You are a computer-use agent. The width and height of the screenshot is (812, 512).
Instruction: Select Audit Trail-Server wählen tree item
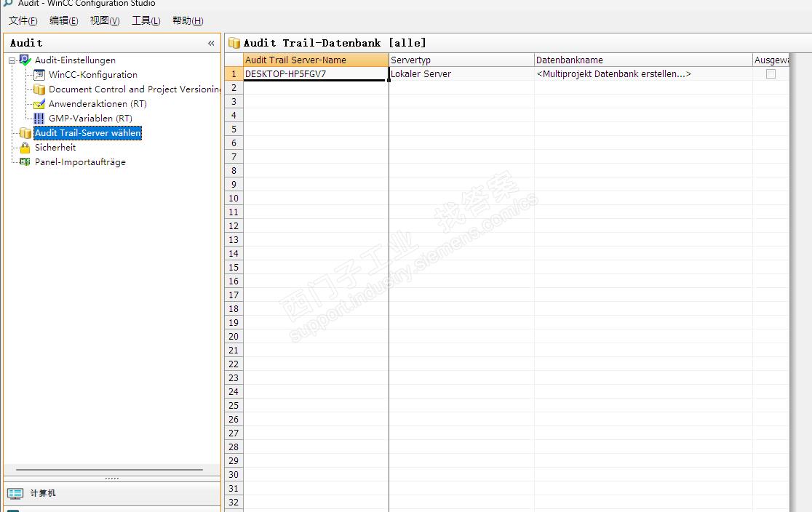87,133
